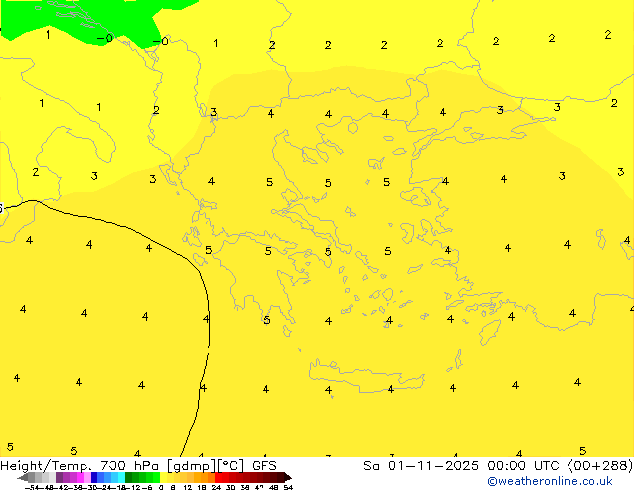
Task: Click the Crete island outline on the map
Action: point(366,376)
